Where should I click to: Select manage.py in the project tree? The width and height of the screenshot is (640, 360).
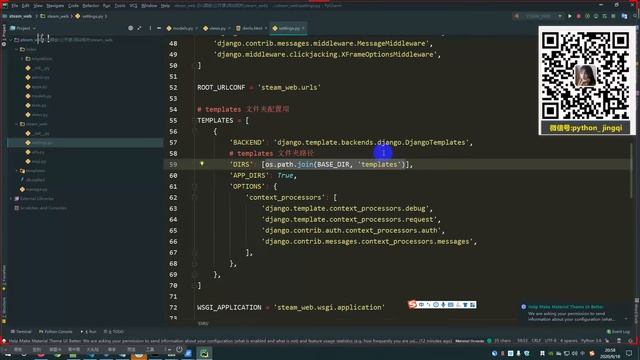pos(33,189)
